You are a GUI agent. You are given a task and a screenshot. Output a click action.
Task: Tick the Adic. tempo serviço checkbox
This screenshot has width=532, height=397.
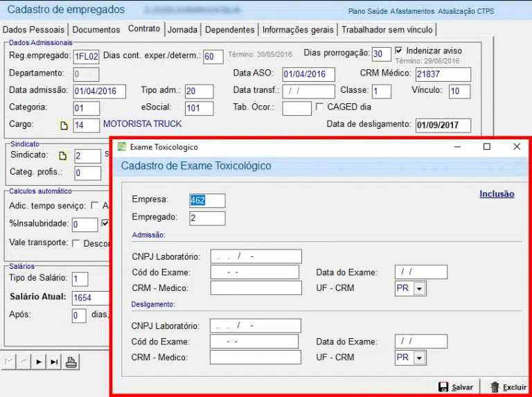(94, 206)
